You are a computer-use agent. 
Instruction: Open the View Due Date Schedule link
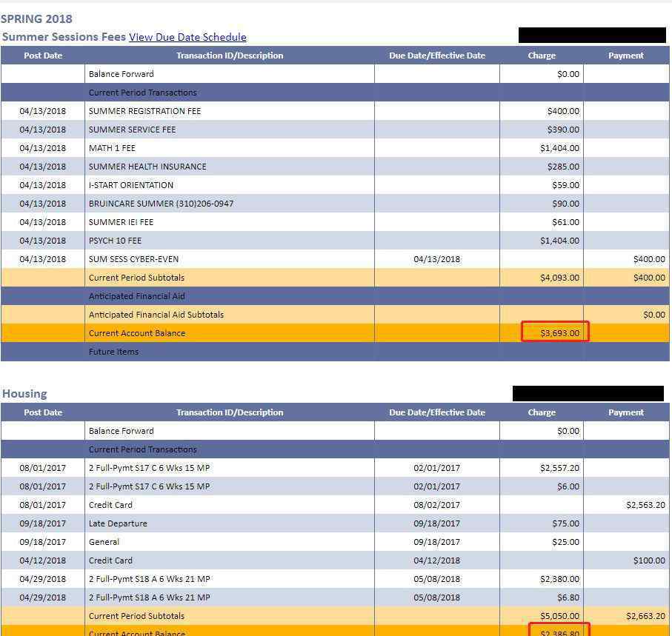pos(187,37)
